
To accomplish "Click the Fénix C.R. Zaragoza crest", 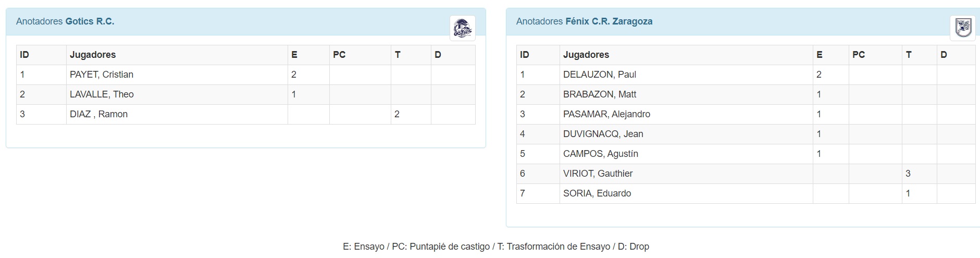I will click(x=963, y=28).
